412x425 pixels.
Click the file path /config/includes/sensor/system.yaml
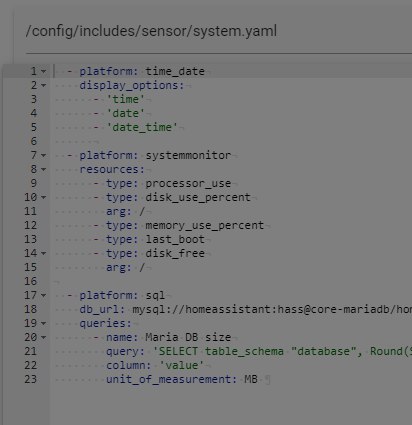tap(151, 31)
